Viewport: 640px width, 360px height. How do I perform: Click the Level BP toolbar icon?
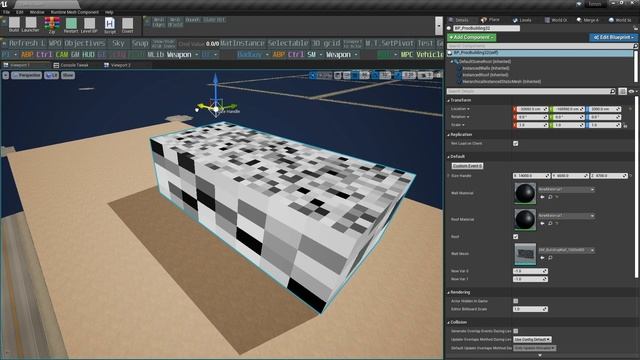tap(89, 24)
